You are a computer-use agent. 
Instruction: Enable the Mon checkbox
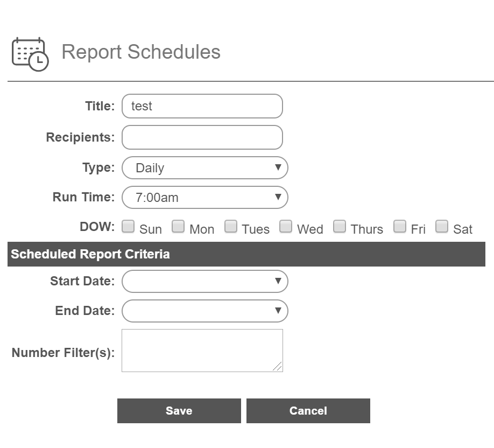click(x=178, y=226)
